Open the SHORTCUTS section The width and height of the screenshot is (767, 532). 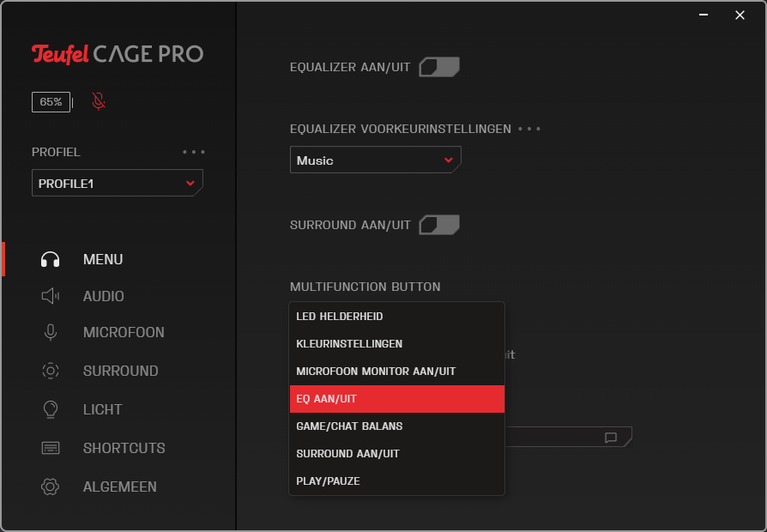[124, 448]
